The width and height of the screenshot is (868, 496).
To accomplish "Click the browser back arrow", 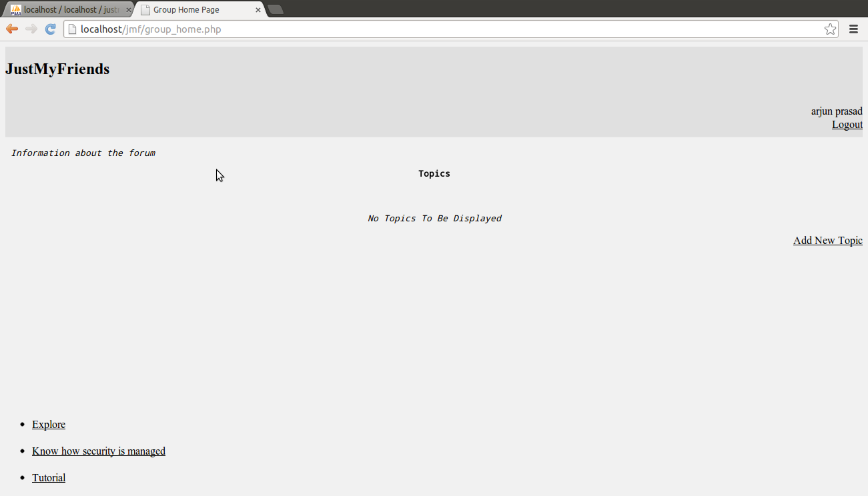I will [x=12, y=29].
